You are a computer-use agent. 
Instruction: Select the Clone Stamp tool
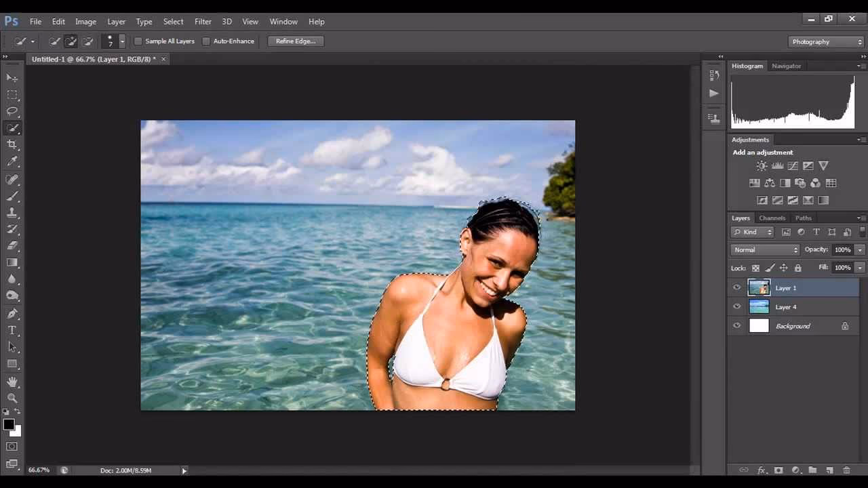pyautogui.click(x=12, y=211)
